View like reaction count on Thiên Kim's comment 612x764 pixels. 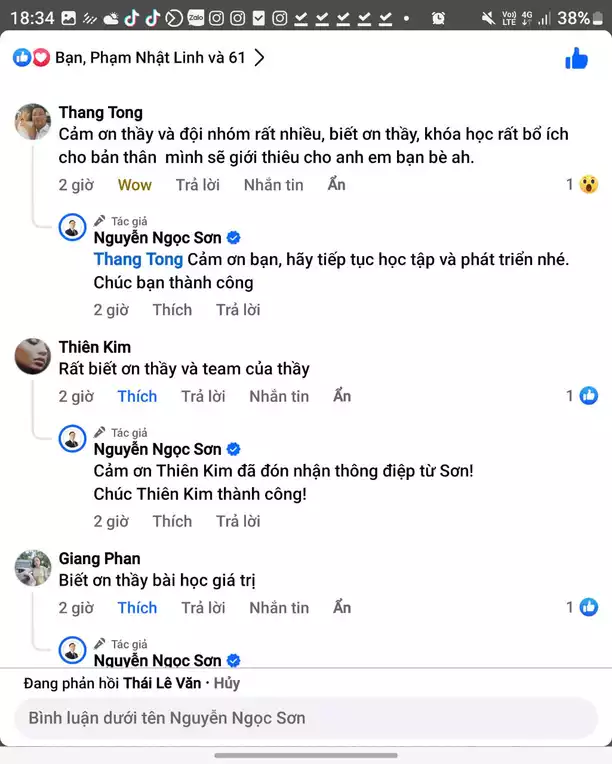[x=582, y=396]
